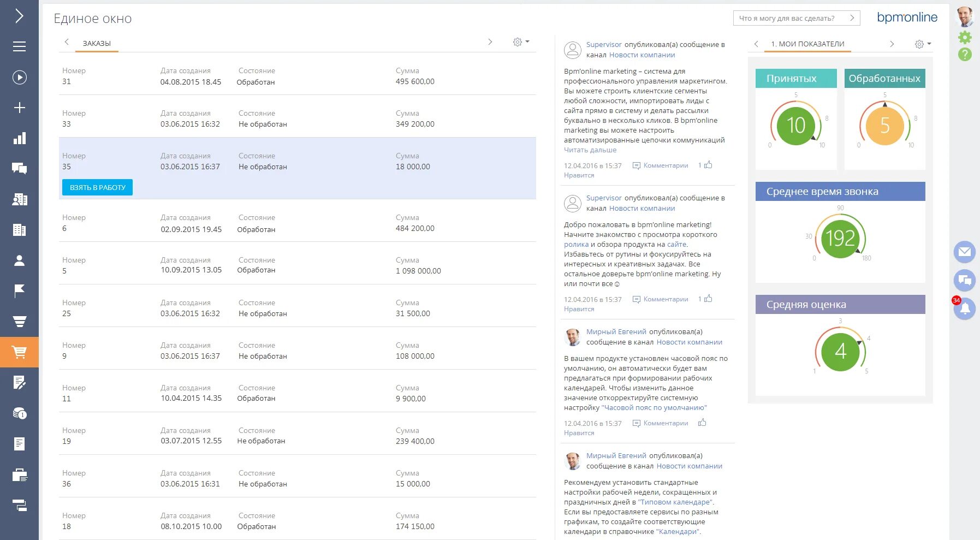The width and height of the screenshot is (980, 540).
Task: Open the dashboards bar chart section
Action: coord(19,138)
